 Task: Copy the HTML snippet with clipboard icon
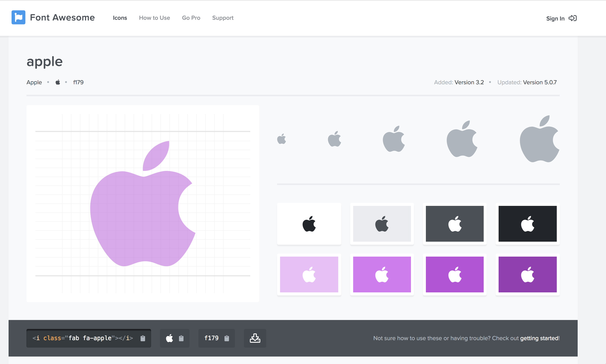pos(143,338)
